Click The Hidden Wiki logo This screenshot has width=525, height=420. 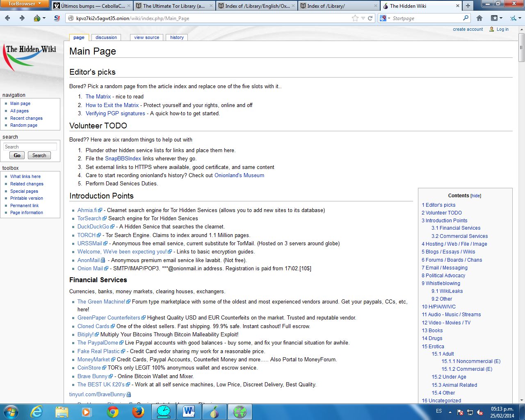(30, 58)
